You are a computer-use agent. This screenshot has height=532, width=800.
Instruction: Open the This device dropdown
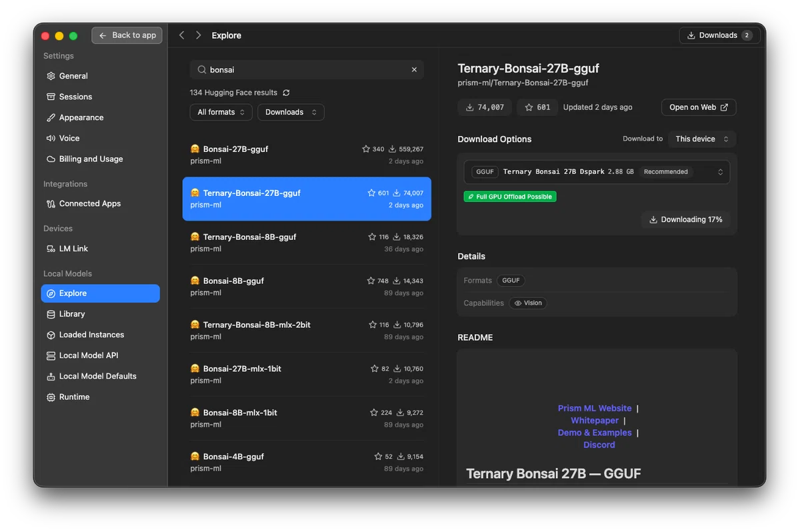[702, 139]
